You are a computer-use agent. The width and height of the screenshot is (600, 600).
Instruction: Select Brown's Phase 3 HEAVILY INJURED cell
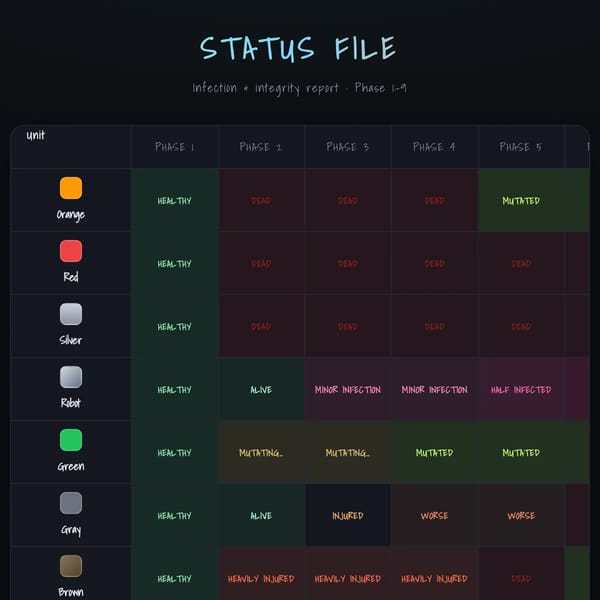(348, 574)
